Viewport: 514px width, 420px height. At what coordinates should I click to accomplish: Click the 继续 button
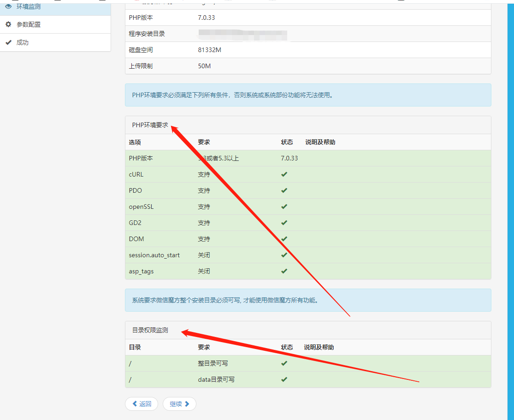coord(179,404)
